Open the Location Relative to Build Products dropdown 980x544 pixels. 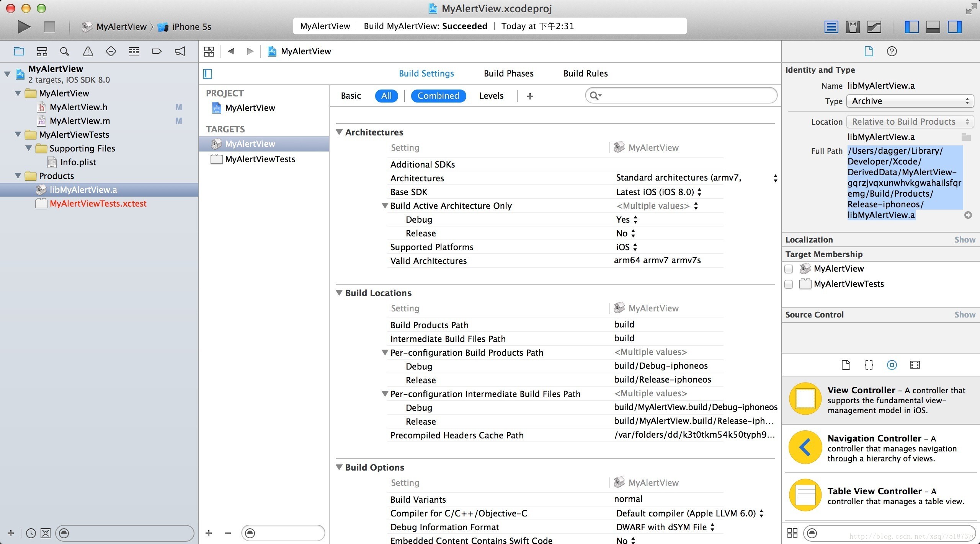[x=910, y=122]
